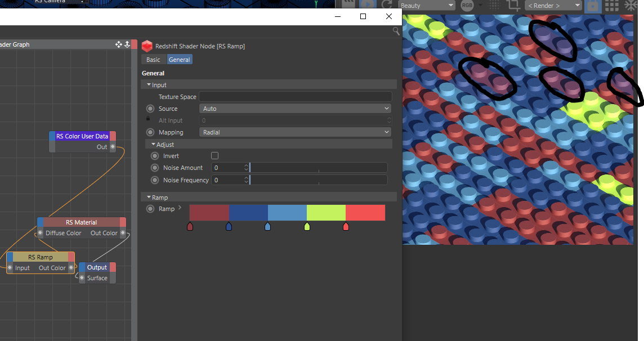The image size is (644, 341).
Task: Switch to the General tab
Action: 180,60
